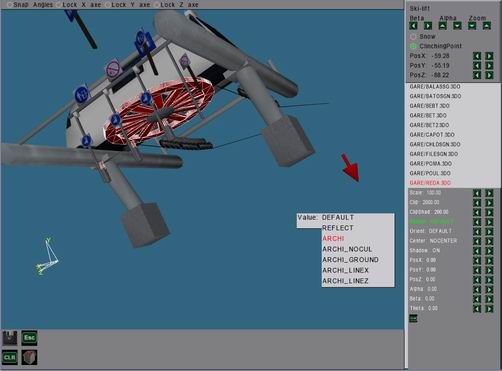Decrease Clip 2000.00 with left arrow

477,203
